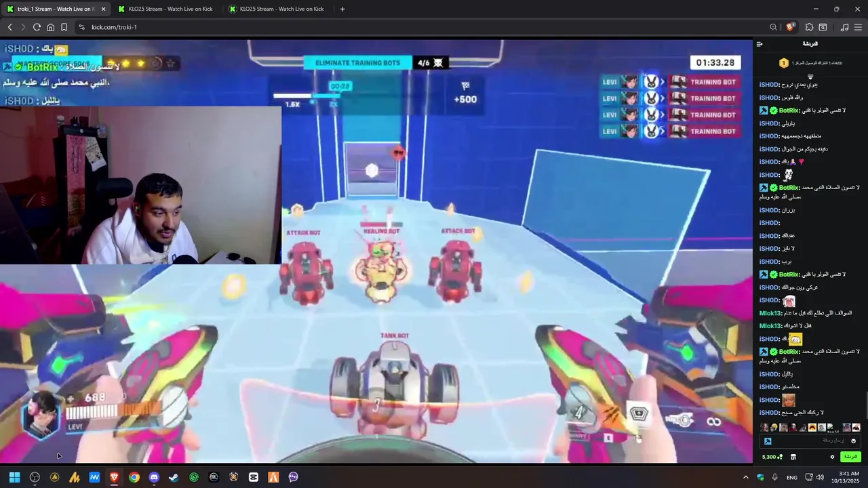Switch to last KLO25 Stream tab

278,9
